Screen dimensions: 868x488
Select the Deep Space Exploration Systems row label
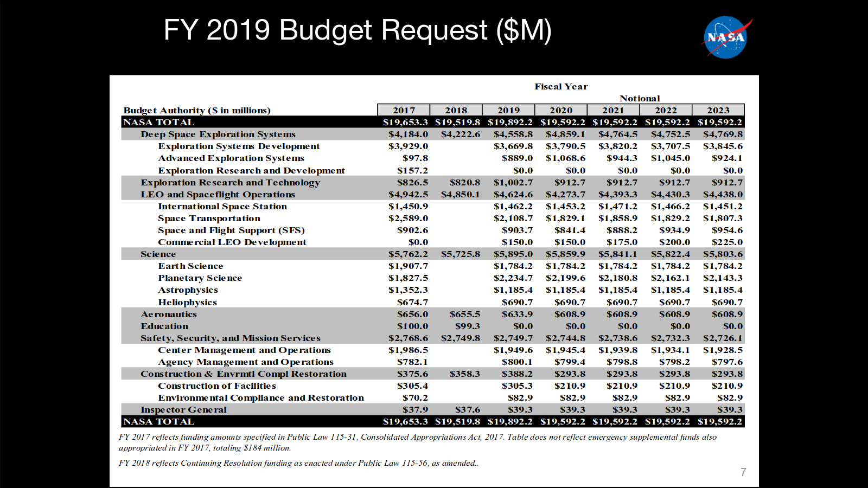pos(218,134)
